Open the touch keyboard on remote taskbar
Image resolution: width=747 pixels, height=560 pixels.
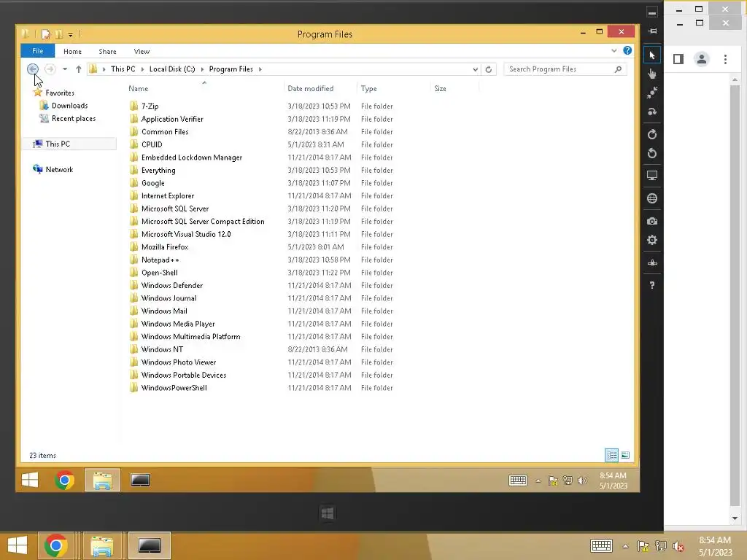pyautogui.click(x=517, y=481)
